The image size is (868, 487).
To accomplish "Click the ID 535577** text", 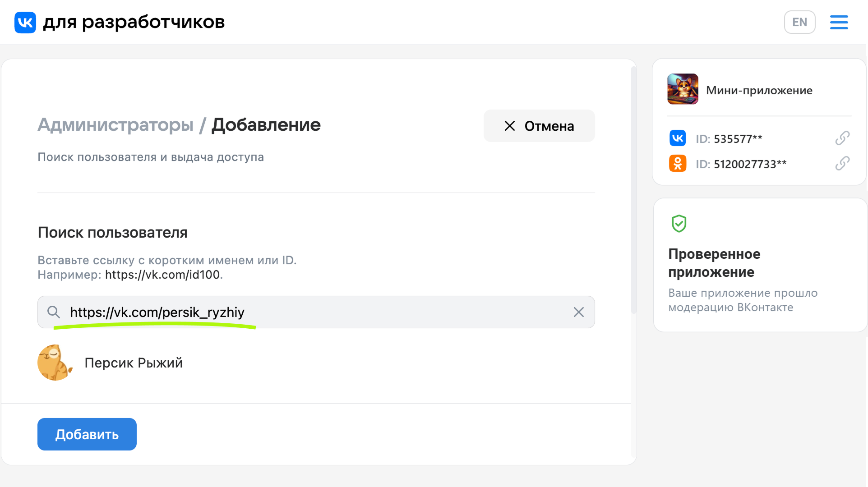I will [x=729, y=139].
